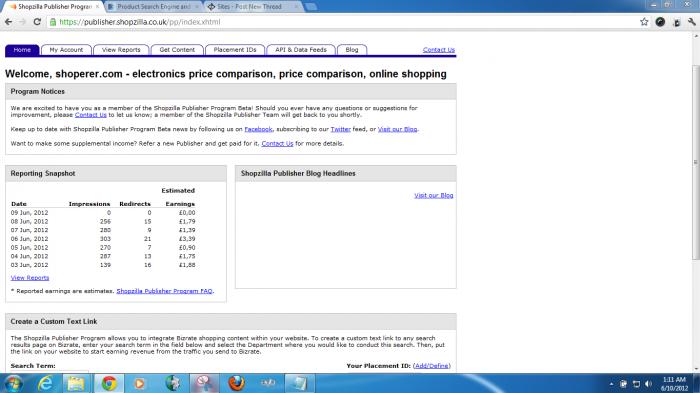
Task: Reload the page with refresh icon
Action: [37, 22]
